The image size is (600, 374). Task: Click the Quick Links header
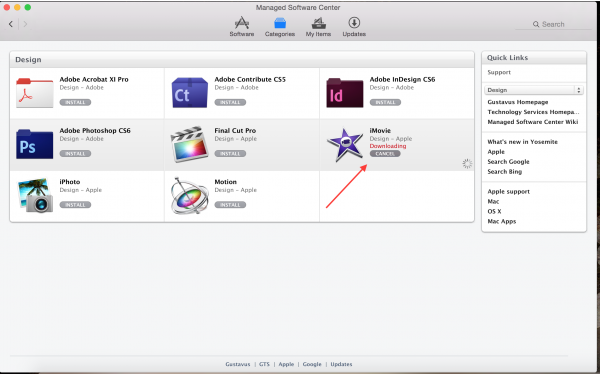coord(534,58)
